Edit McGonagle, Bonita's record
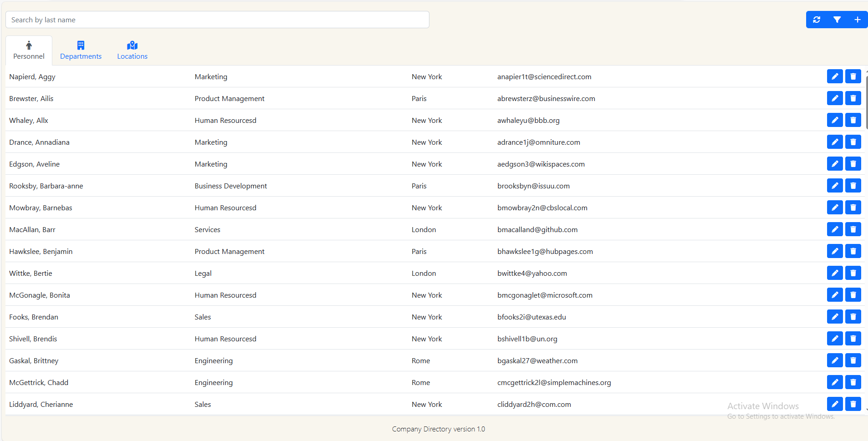Viewport: 868px width, 441px height. 834,294
